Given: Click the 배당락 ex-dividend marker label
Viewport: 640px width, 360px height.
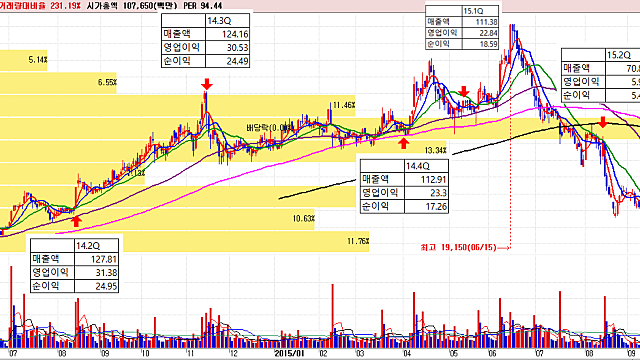Looking at the screenshot, I should coord(270,128).
